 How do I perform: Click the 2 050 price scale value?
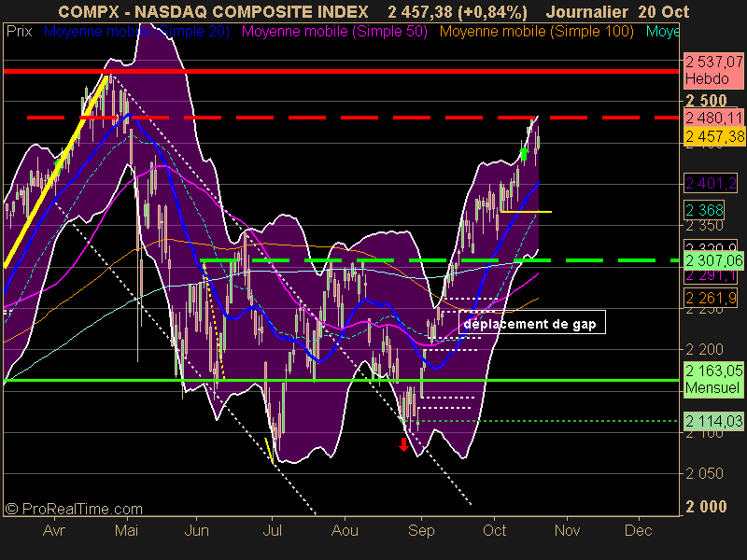tap(704, 474)
